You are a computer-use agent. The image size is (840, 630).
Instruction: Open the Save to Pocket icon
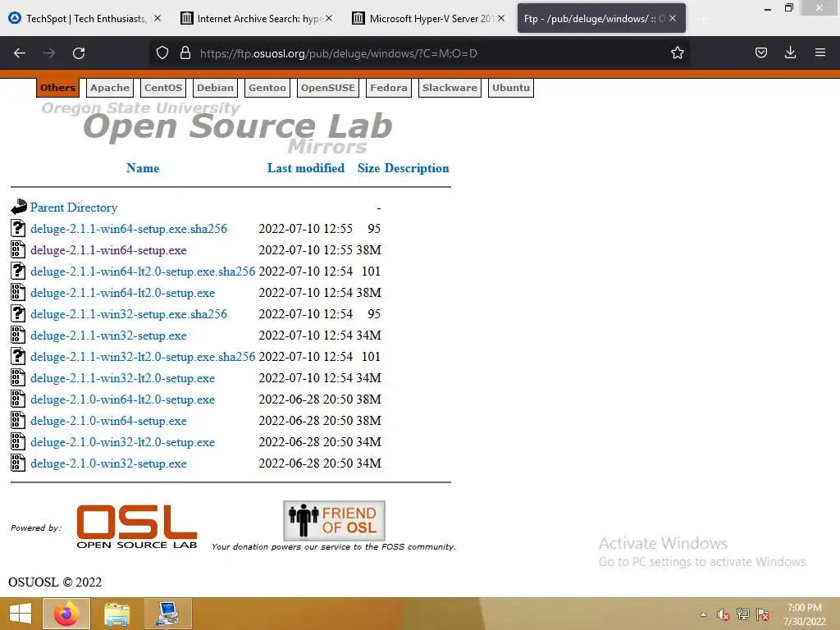760,52
